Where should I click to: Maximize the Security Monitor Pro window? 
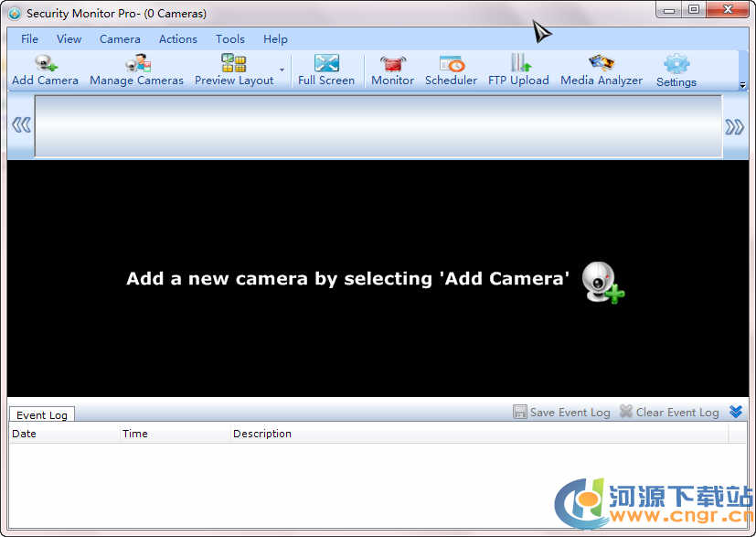694,10
